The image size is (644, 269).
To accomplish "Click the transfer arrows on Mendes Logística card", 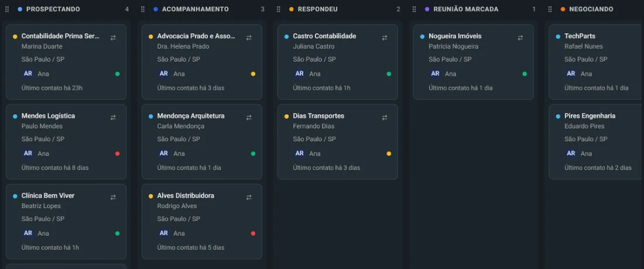I will click(113, 117).
